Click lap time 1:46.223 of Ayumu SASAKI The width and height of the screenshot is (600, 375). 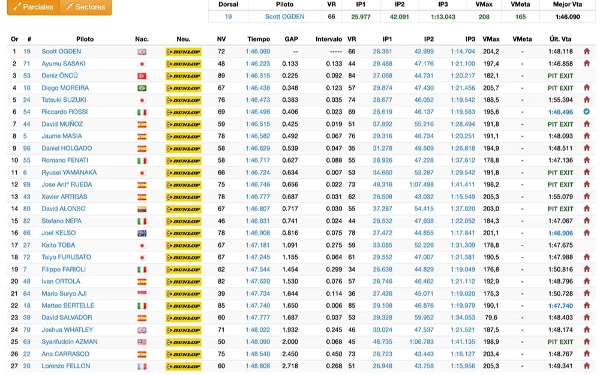258,63
